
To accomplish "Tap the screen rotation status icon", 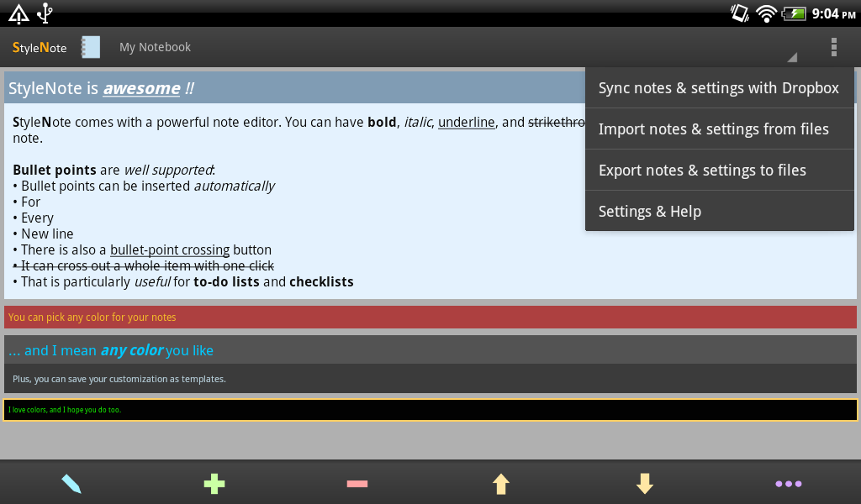I will tap(740, 13).
